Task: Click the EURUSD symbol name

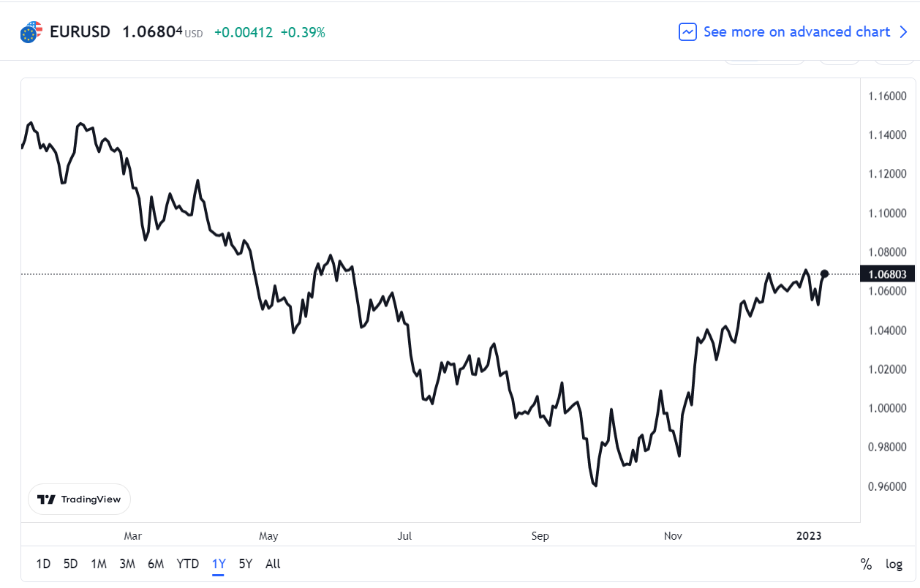Action: click(x=80, y=32)
